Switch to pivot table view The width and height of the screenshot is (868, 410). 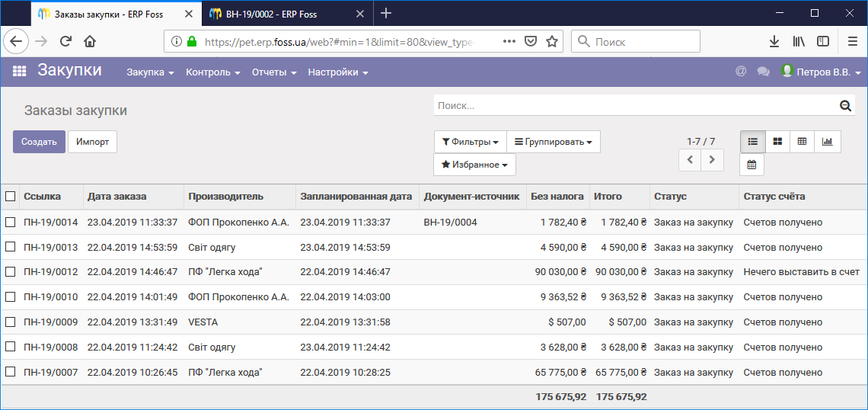click(x=802, y=141)
